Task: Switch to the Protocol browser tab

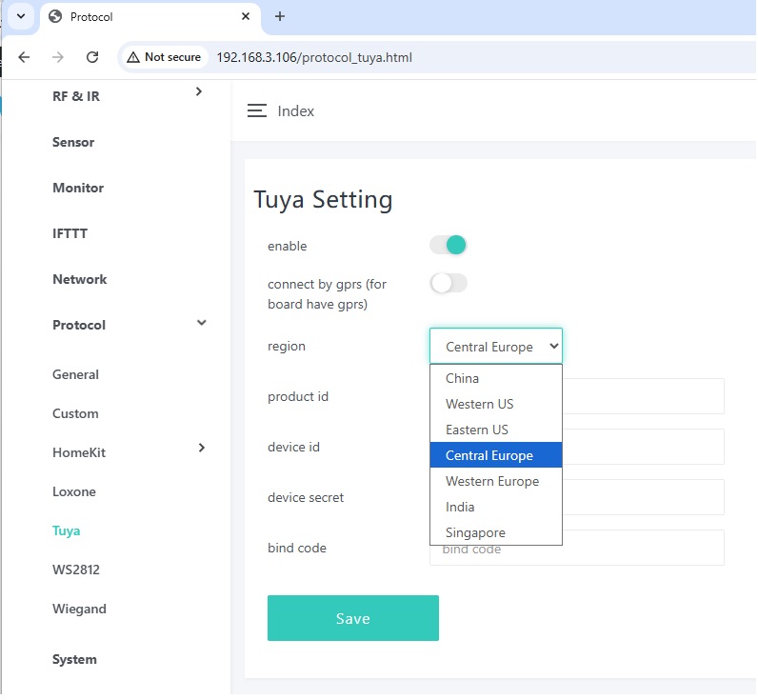Action: 150,17
